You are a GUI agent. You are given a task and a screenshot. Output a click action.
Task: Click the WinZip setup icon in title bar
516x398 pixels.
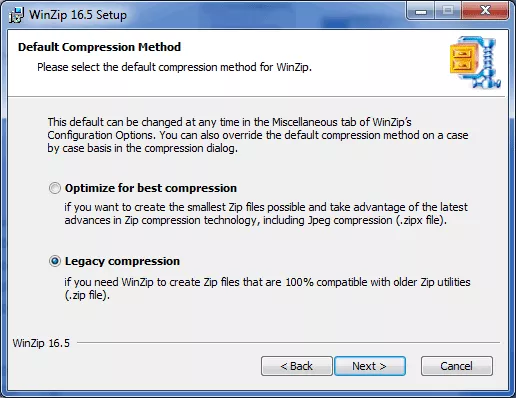16,15
